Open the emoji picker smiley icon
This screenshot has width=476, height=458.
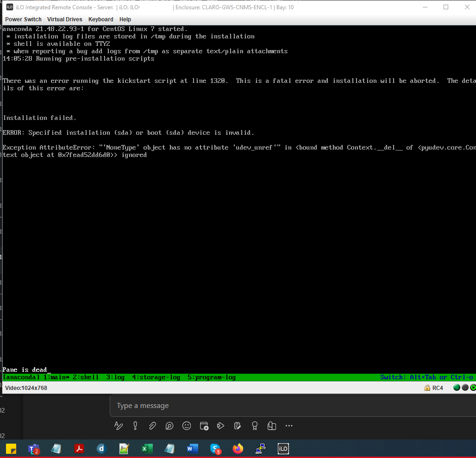click(187, 426)
